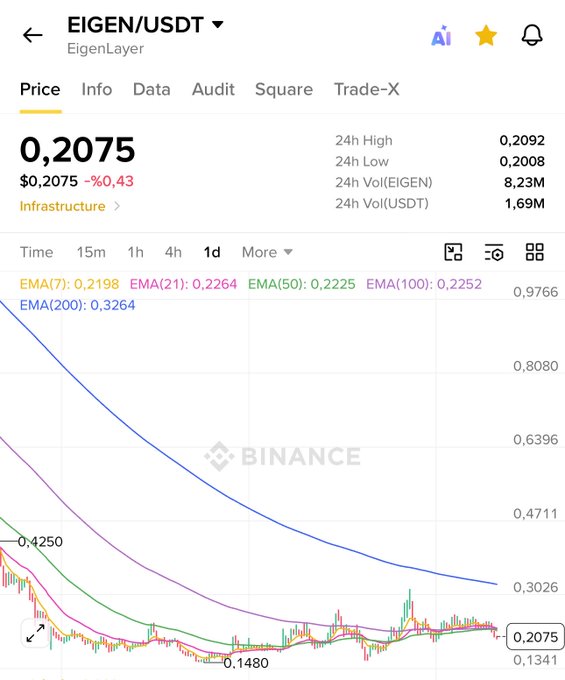Viewport: 565px width, 680px height.
Task: Click the chevron next to Infrastructure
Action: click(x=117, y=206)
